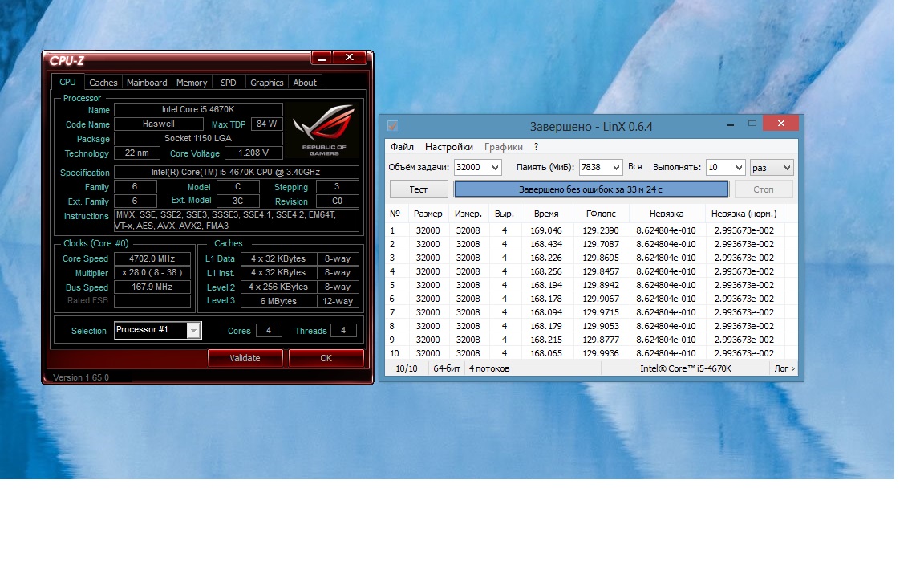Open the Настройки menu
The width and height of the screenshot is (924, 578).
click(x=449, y=147)
